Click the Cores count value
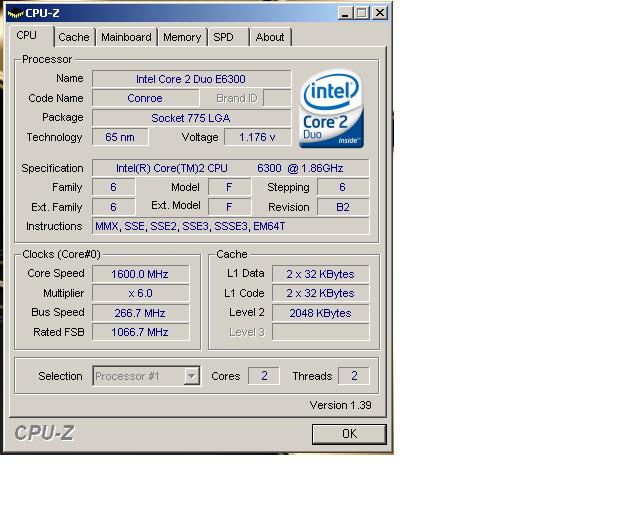640x512 pixels. [x=264, y=376]
